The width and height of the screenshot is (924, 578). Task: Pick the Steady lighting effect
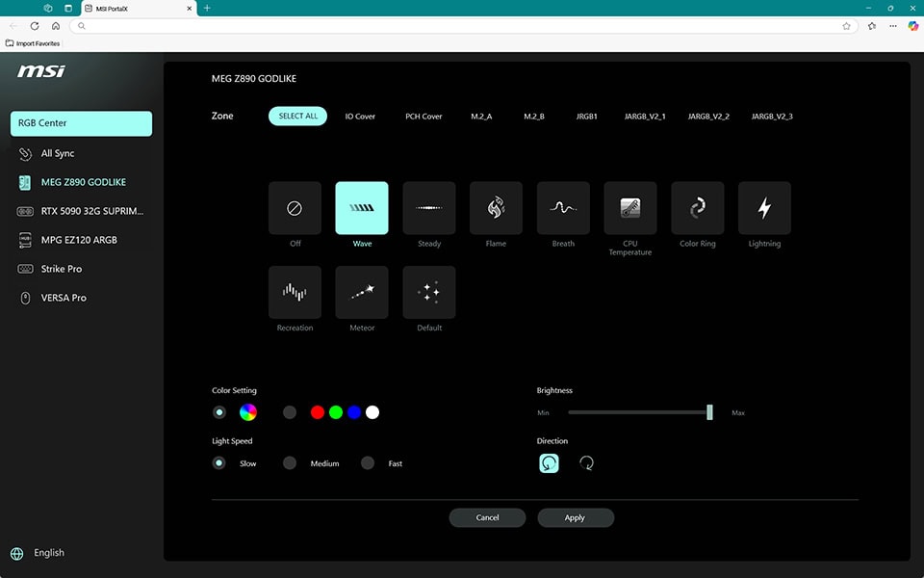click(x=428, y=207)
